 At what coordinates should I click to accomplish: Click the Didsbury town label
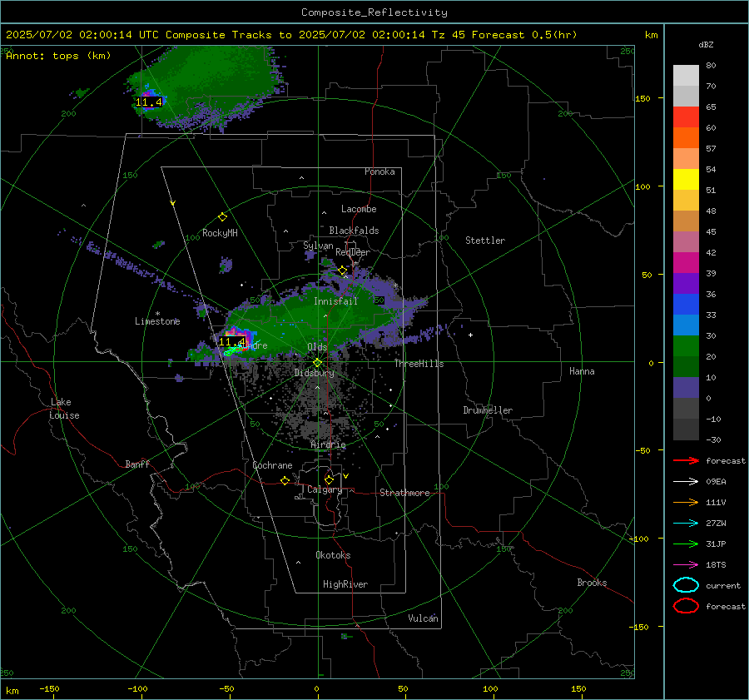[315, 373]
